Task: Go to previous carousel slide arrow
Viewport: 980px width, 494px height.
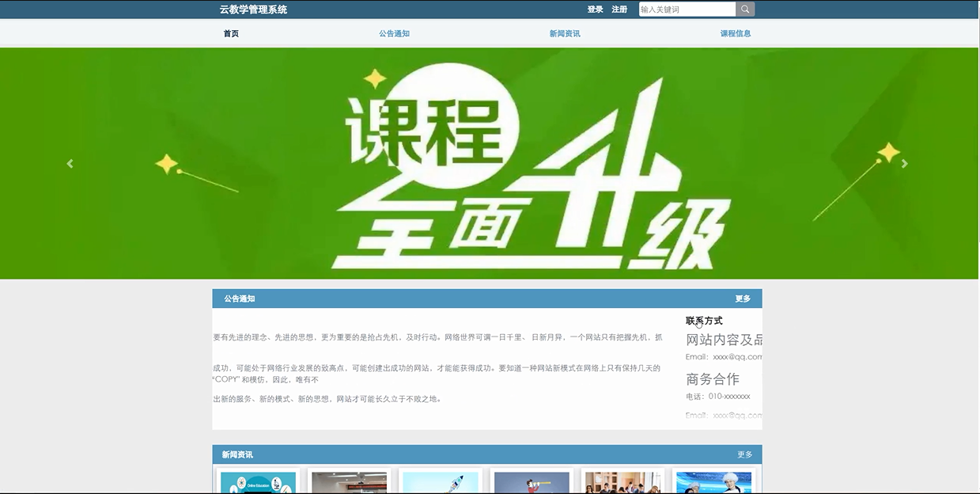Action: point(70,164)
